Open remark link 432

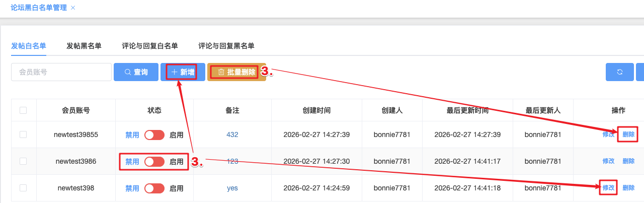[232, 134]
